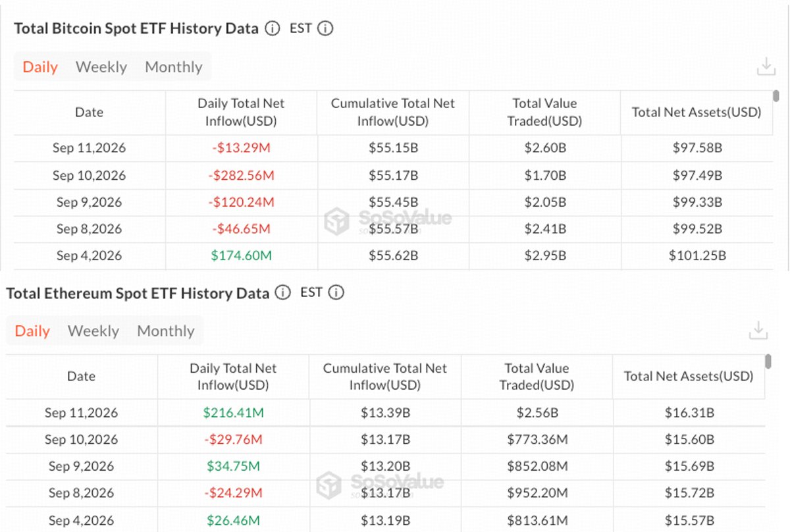The width and height of the screenshot is (790, 532).
Task: Click the $101.25B total net assets cell
Action: pos(697,255)
